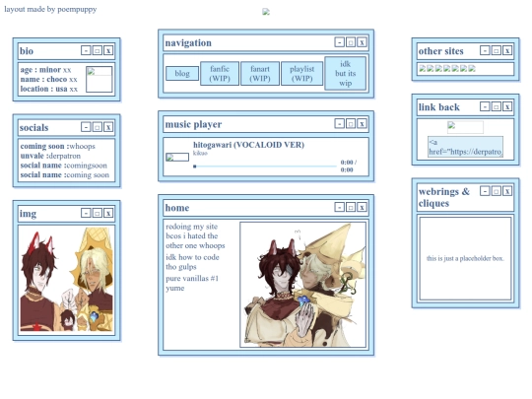Click 'this is just a placeholder box.' text
This screenshot has height=399, width=532.
[x=465, y=258]
